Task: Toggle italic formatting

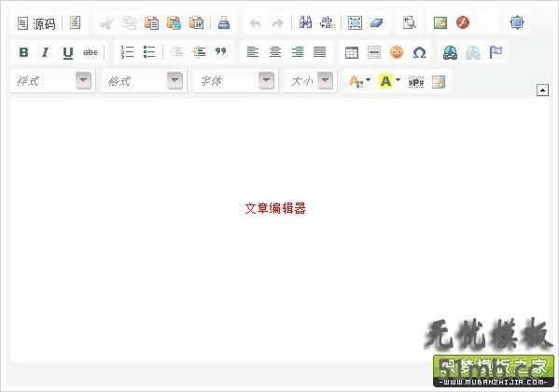Action: click(x=46, y=52)
